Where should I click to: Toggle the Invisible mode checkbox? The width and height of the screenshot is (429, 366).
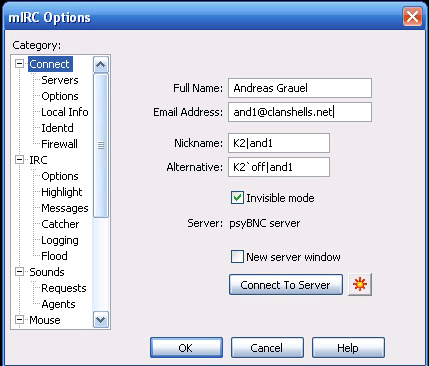[x=237, y=198]
